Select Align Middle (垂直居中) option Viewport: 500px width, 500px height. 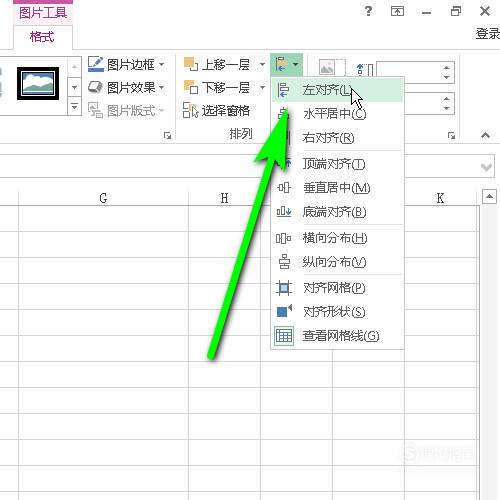[x=337, y=188]
